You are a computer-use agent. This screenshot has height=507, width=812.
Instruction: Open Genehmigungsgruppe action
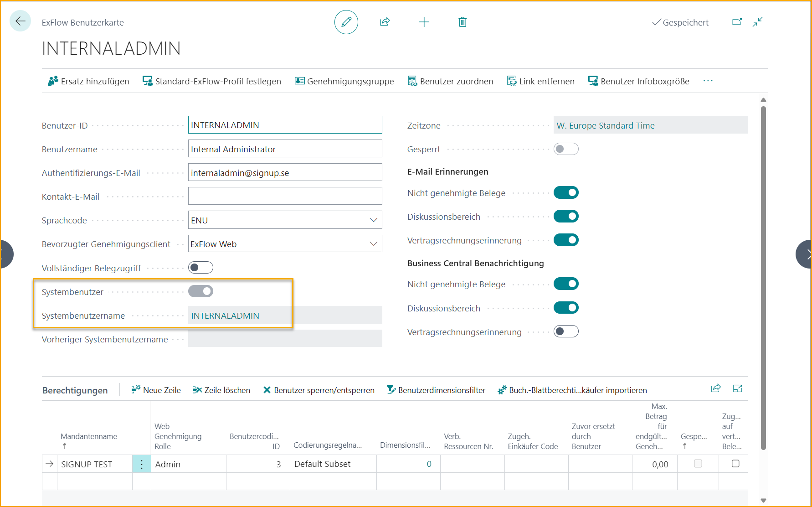coord(344,81)
